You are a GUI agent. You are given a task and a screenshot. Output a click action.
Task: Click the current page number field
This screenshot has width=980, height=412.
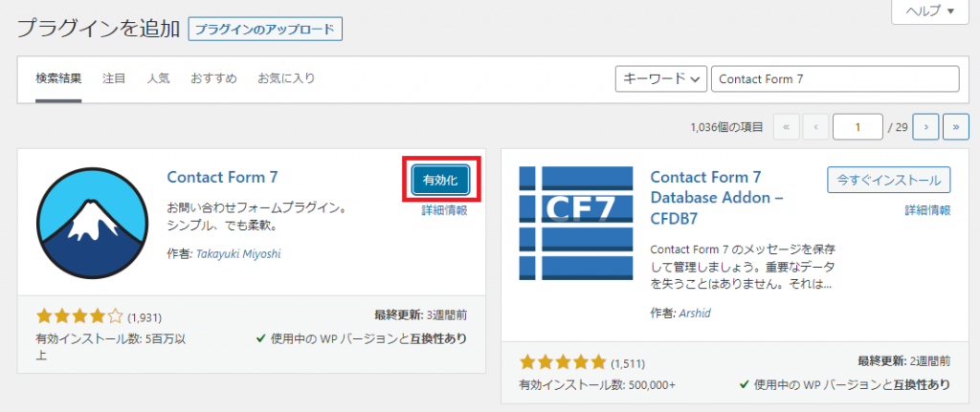click(857, 127)
